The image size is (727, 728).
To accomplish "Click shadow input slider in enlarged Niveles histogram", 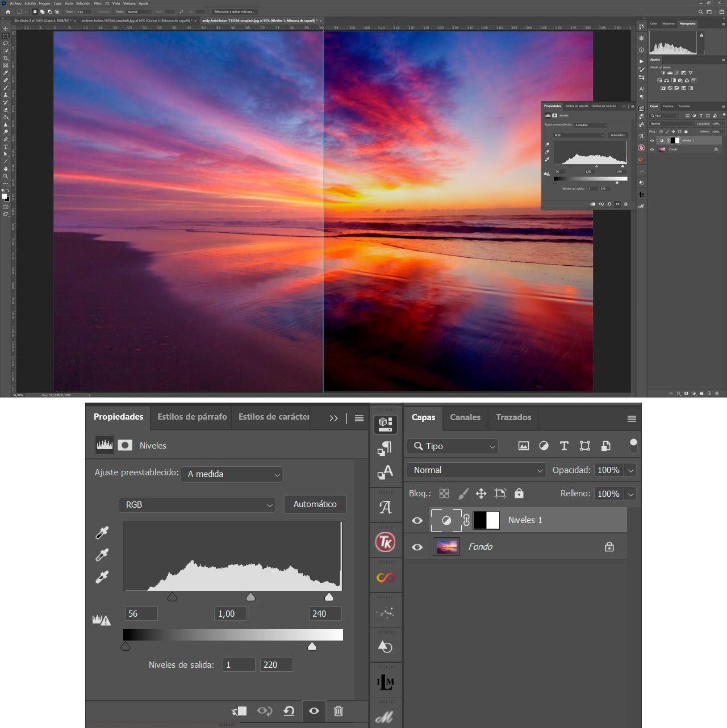I will [x=172, y=597].
